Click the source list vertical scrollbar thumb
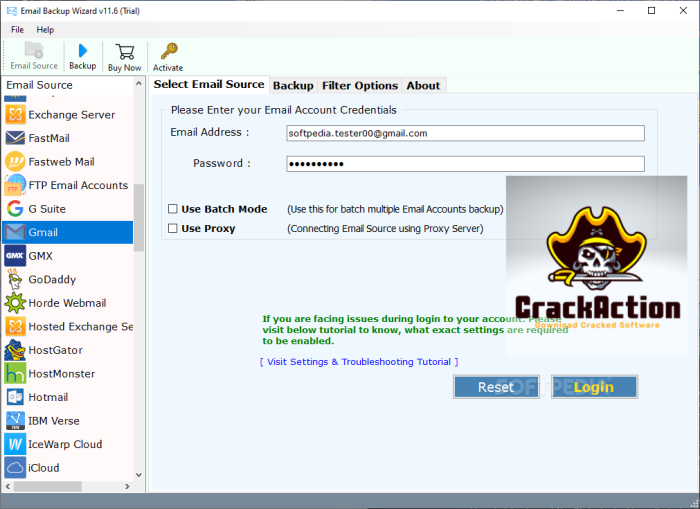This screenshot has height=509, width=700. pos(139,217)
